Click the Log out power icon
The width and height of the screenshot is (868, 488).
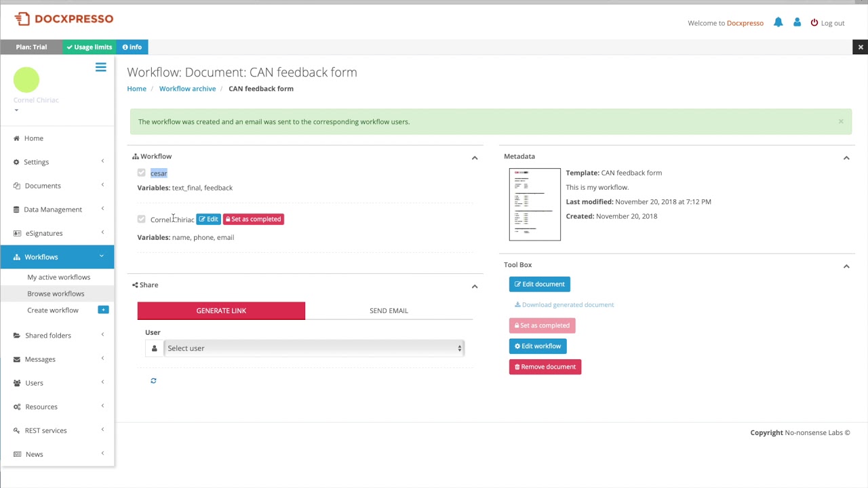tap(814, 23)
